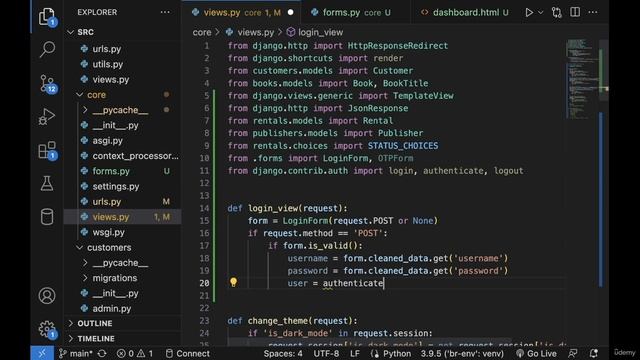
Task: Open run options dropdown arrow next to play
Action: tap(540, 13)
